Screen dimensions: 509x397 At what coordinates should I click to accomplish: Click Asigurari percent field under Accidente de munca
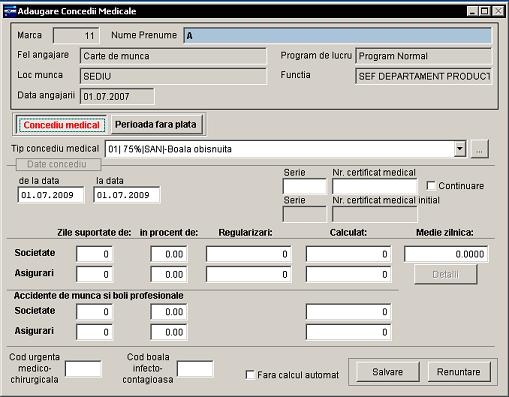(x=169, y=332)
